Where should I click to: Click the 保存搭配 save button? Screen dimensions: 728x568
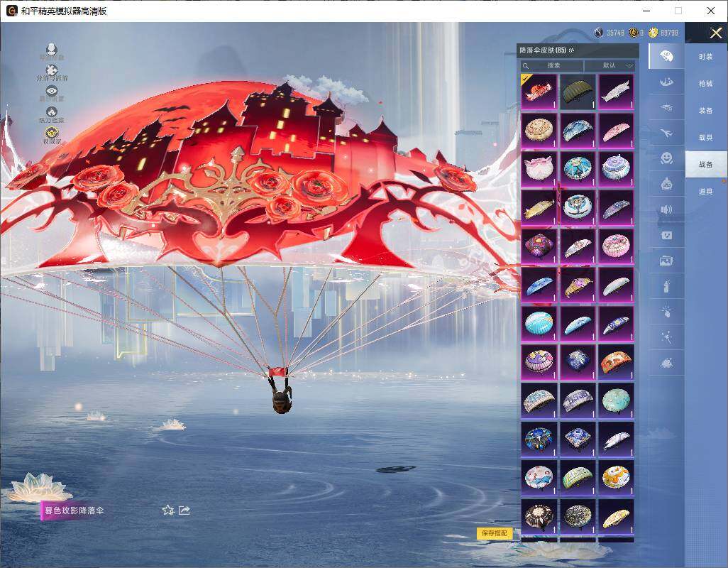point(495,533)
